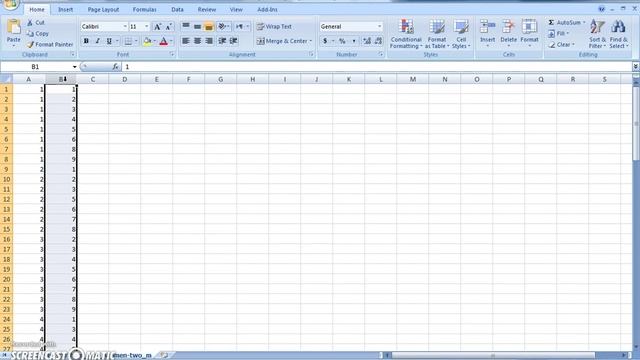
Task: Open Find & Select
Action: point(618,33)
